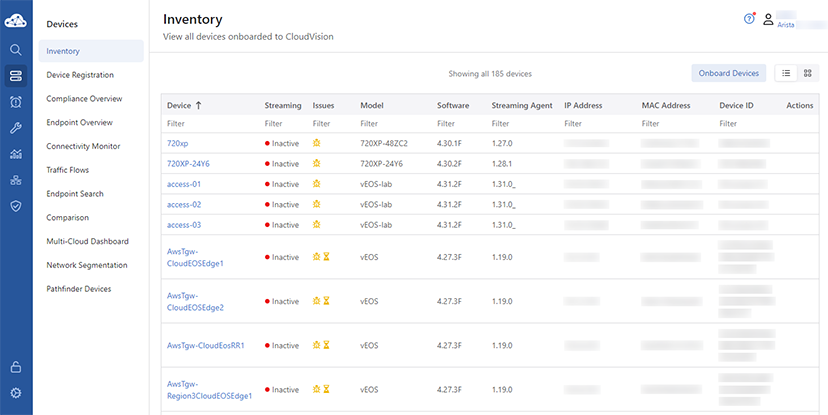Click the Onboard Devices button
Image resolution: width=828 pixels, height=415 pixels.
(729, 73)
